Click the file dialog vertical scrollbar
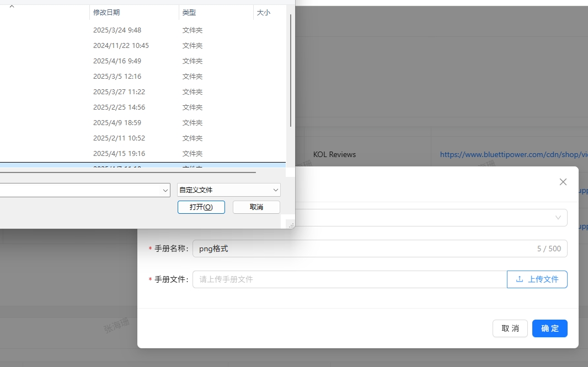This screenshot has width=588, height=367. click(x=291, y=71)
